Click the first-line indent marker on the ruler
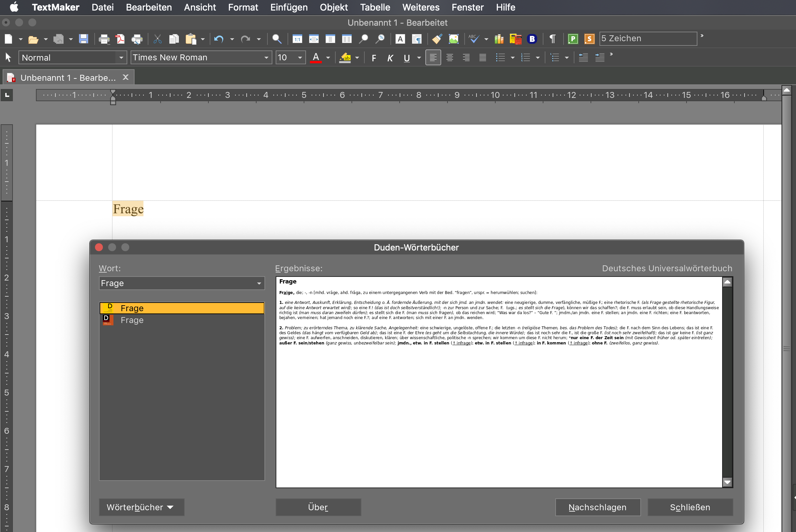The width and height of the screenshot is (796, 532). (113, 92)
